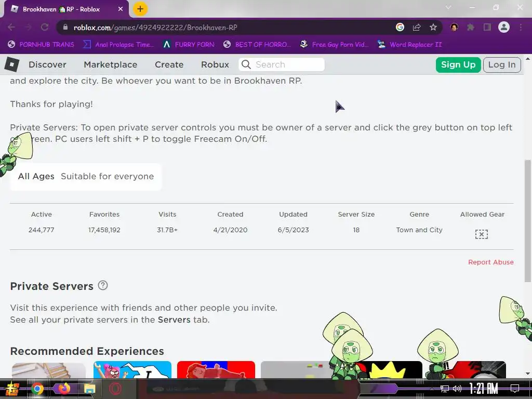Viewport: 532px width, 399px height.
Task: Open the Chrome profile avatar icon
Action: pyautogui.click(x=504, y=27)
